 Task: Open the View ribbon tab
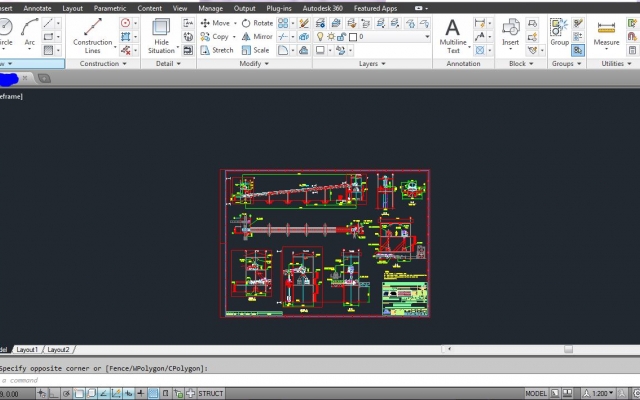tap(180, 8)
